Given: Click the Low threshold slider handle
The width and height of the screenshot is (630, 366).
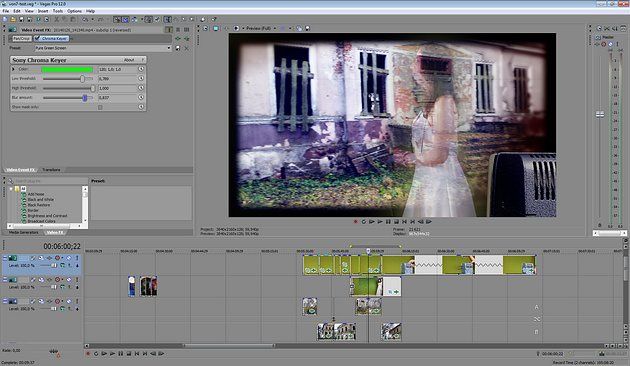Looking at the screenshot, I should tap(82, 79).
